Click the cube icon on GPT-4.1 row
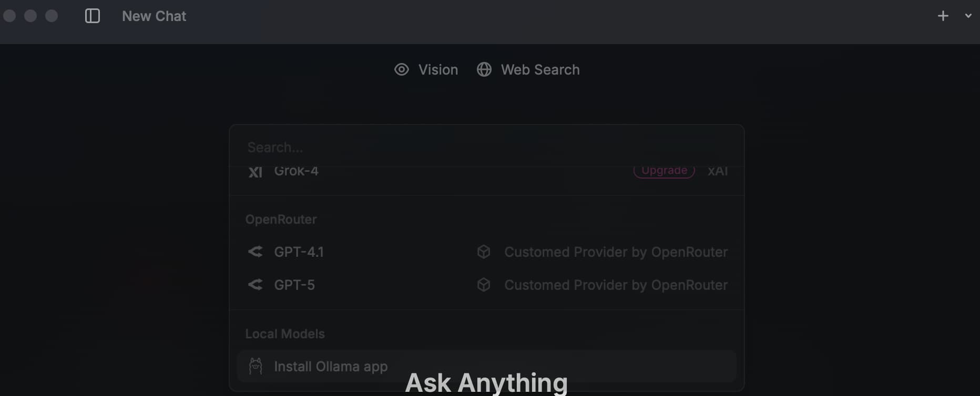 [x=484, y=252]
